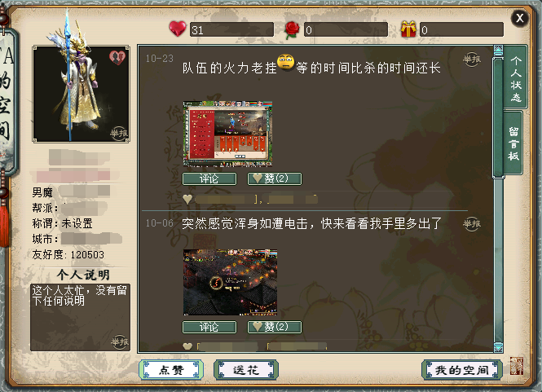Image resolution: width=542 pixels, height=392 pixels.
Task: Toggle 赞(2) like on the 10-23 post
Action: [x=275, y=178]
